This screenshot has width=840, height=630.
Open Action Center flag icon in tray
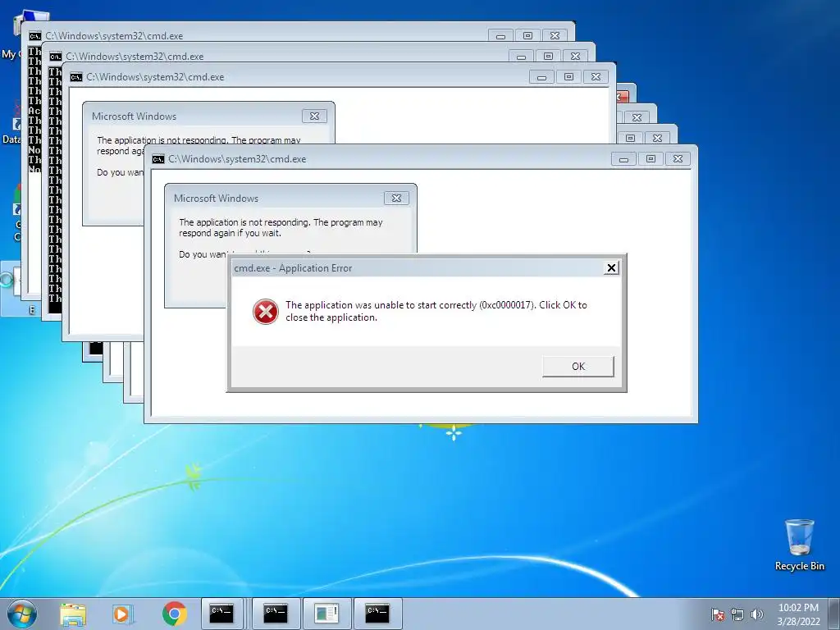[718, 614]
